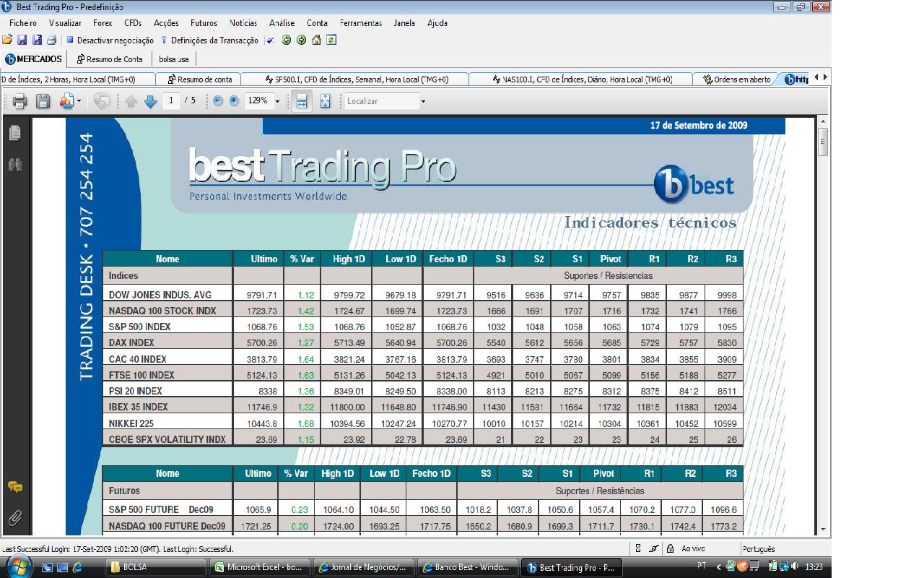This screenshot has width=924, height=578.
Task: Switch to the bolsa usa tab
Action: click(174, 59)
